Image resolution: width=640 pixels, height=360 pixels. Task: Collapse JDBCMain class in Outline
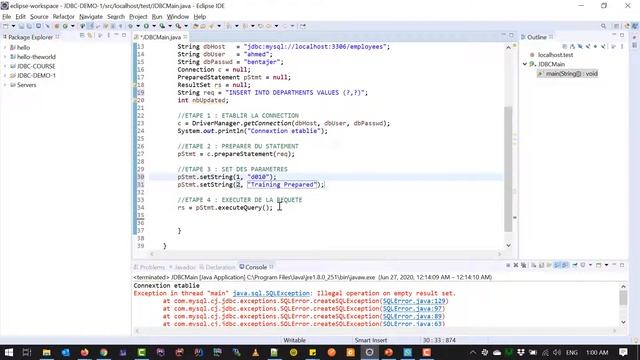pyautogui.click(x=525, y=64)
